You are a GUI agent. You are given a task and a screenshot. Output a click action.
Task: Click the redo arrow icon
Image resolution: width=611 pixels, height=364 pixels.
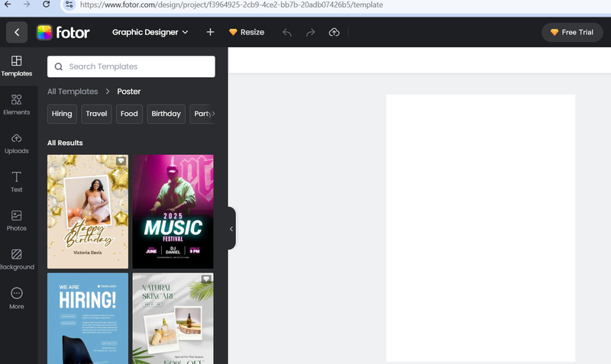tap(310, 32)
